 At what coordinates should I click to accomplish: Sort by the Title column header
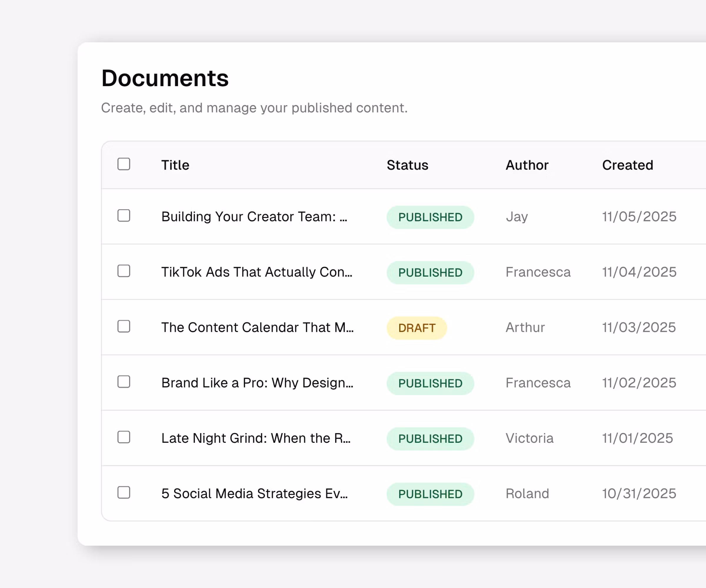[x=175, y=165]
